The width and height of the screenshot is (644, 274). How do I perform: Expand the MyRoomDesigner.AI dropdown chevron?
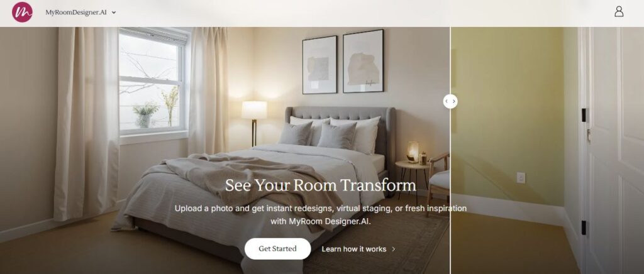tap(114, 13)
